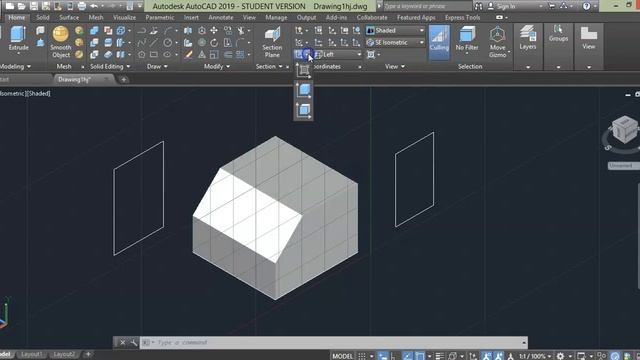This screenshot has height=360, width=640.
Task: Click the Trim scissors icon
Action: [241, 31]
